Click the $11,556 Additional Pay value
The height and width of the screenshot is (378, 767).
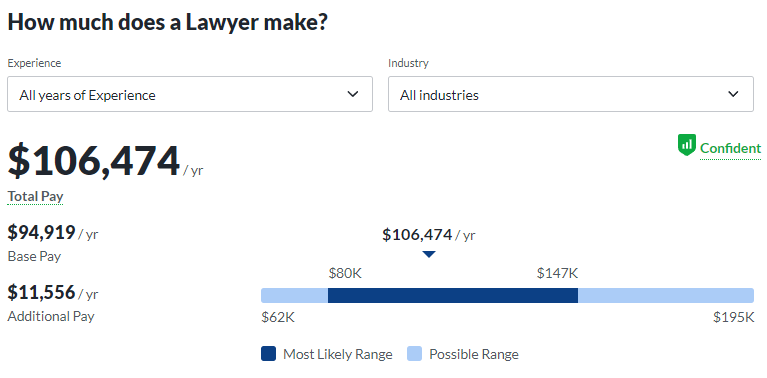point(42,292)
